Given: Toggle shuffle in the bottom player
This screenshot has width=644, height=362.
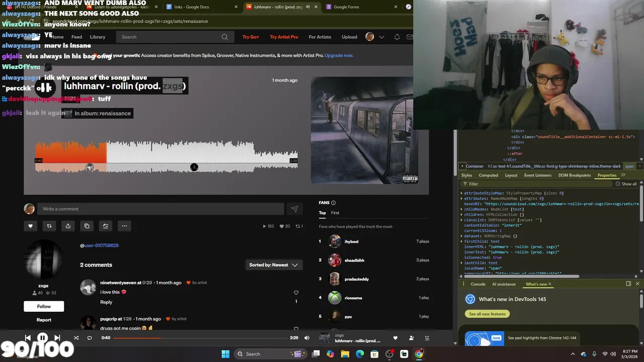Looking at the screenshot, I should click(76, 338).
